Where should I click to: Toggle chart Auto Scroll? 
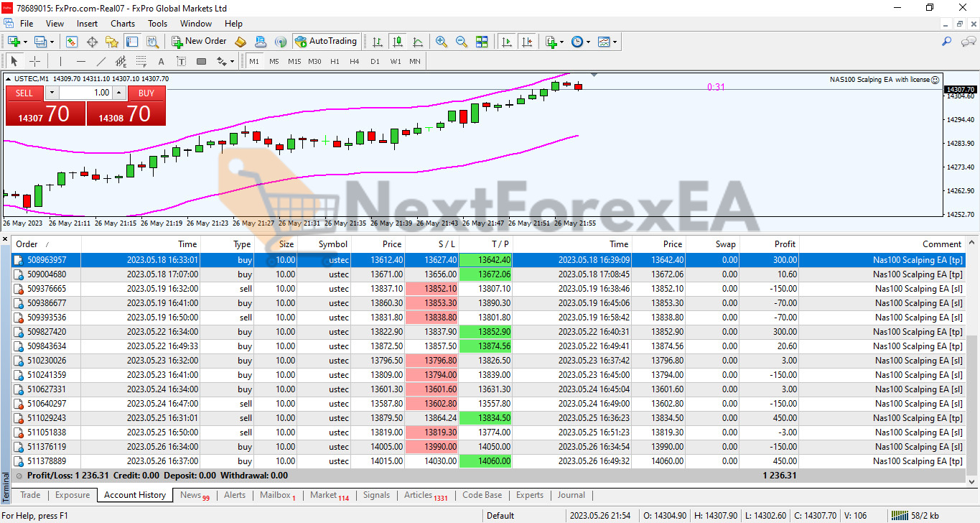pyautogui.click(x=508, y=42)
